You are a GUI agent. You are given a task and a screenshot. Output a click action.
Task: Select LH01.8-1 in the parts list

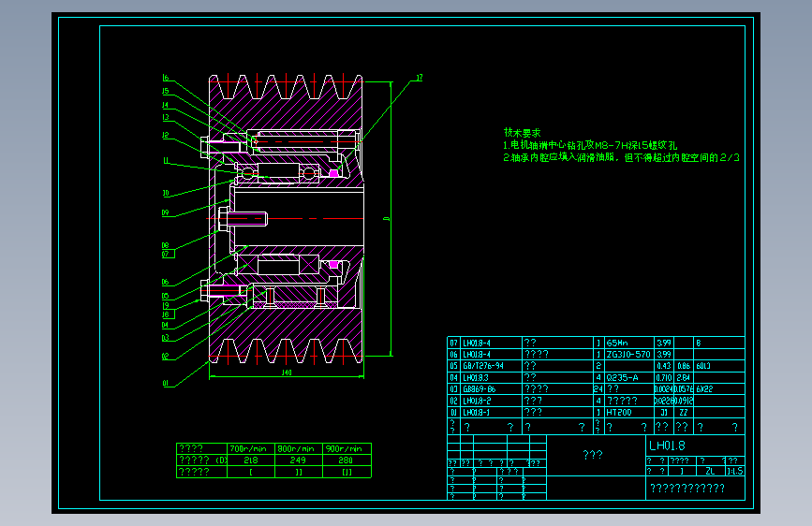[477, 412]
